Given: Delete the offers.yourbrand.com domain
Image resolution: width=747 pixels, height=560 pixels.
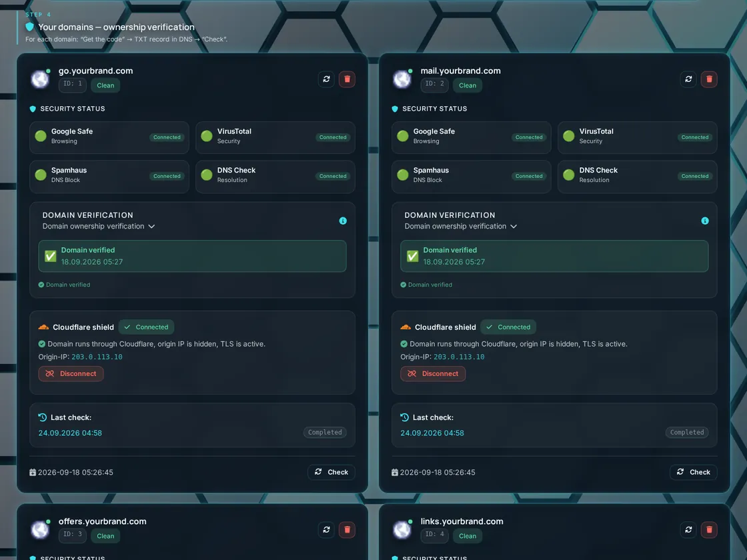Looking at the screenshot, I should click(x=347, y=529).
